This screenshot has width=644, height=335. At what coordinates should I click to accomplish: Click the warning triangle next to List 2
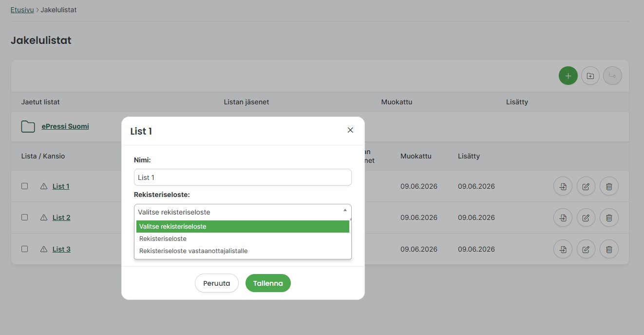(x=44, y=217)
